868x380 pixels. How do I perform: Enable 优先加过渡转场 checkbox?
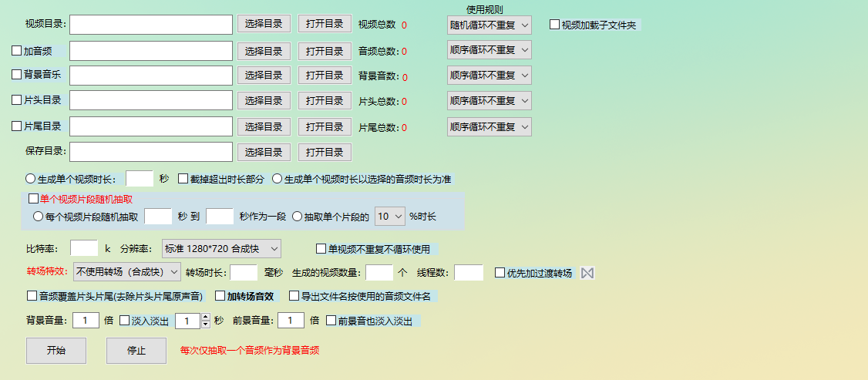pyautogui.click(x=500, y=272)
